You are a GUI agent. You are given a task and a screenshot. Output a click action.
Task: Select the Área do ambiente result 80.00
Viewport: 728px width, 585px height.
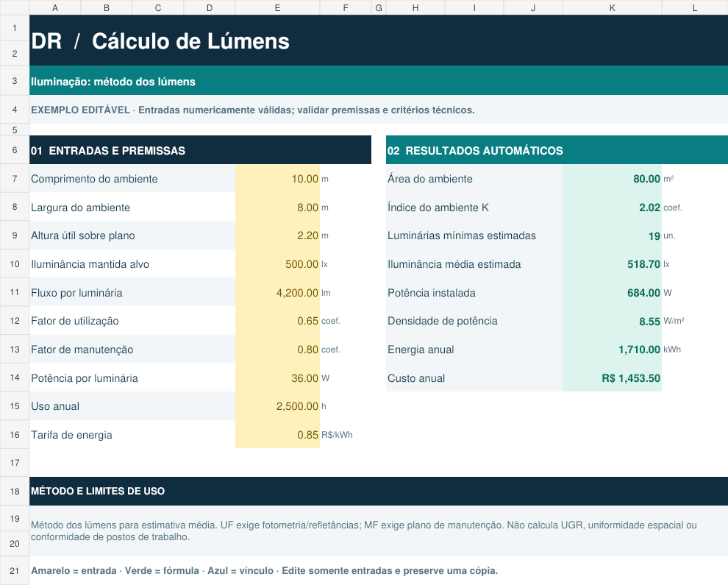[x=612, y=178]
